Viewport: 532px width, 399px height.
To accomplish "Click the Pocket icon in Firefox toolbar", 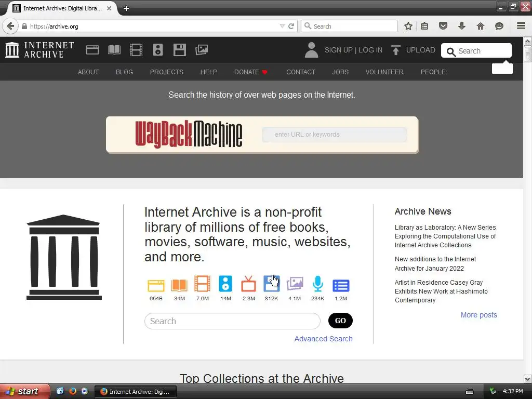I will click(443, 26).
